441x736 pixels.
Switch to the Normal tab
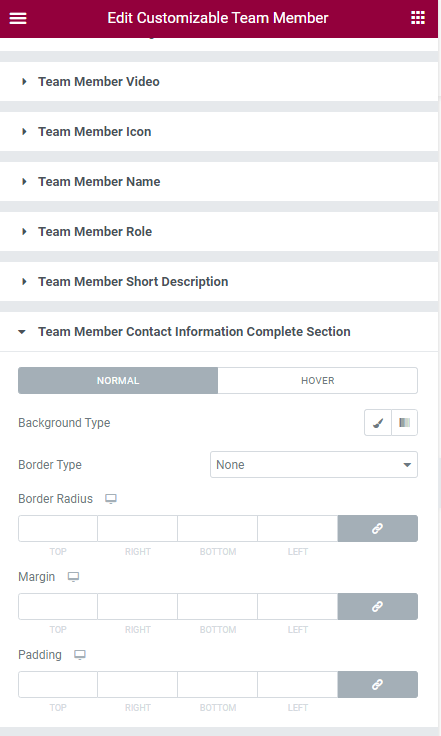tap(118, 381)
